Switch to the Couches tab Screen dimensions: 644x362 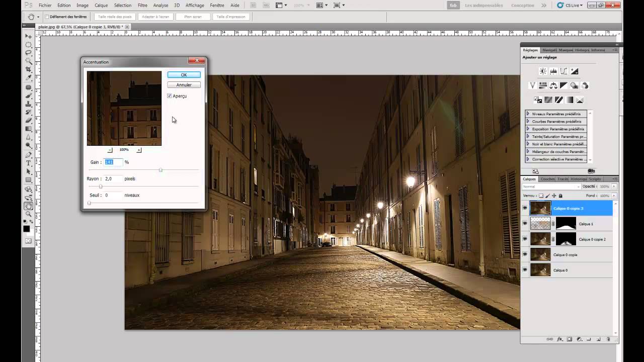point(547,179)
